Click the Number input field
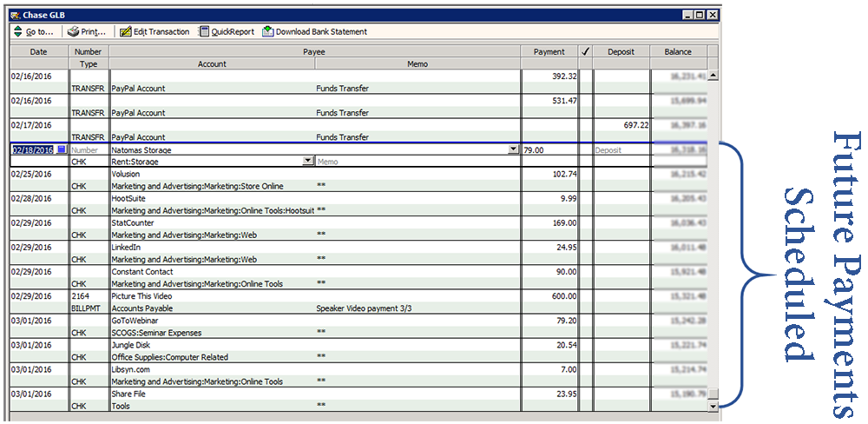Image resolution: width=868 pixels, height=424 pixels. tap(89, 149)
